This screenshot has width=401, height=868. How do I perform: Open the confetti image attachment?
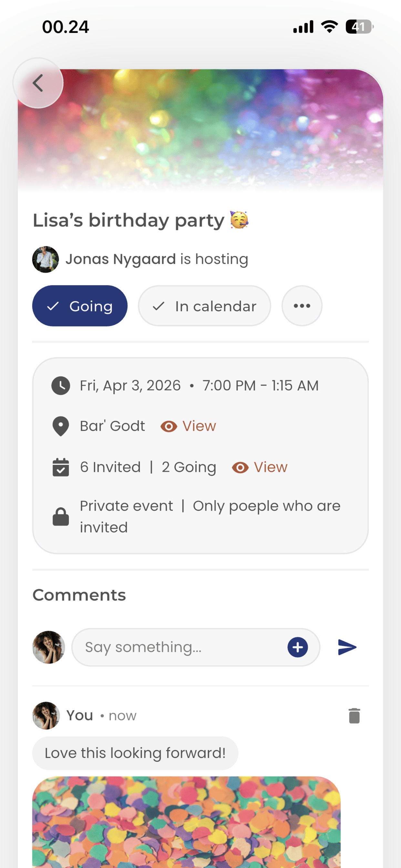coord(186,822)
